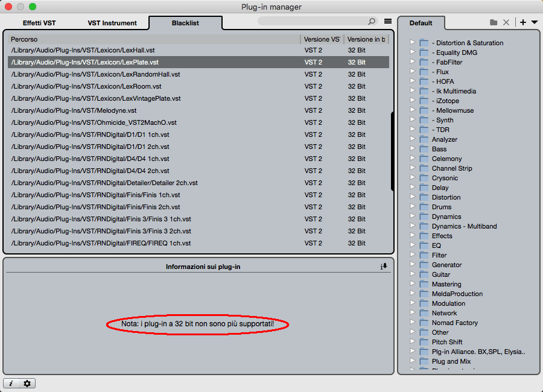543x392 pixels.
Task: Click the Delay folder icon
Action: (x=424, y=188)
